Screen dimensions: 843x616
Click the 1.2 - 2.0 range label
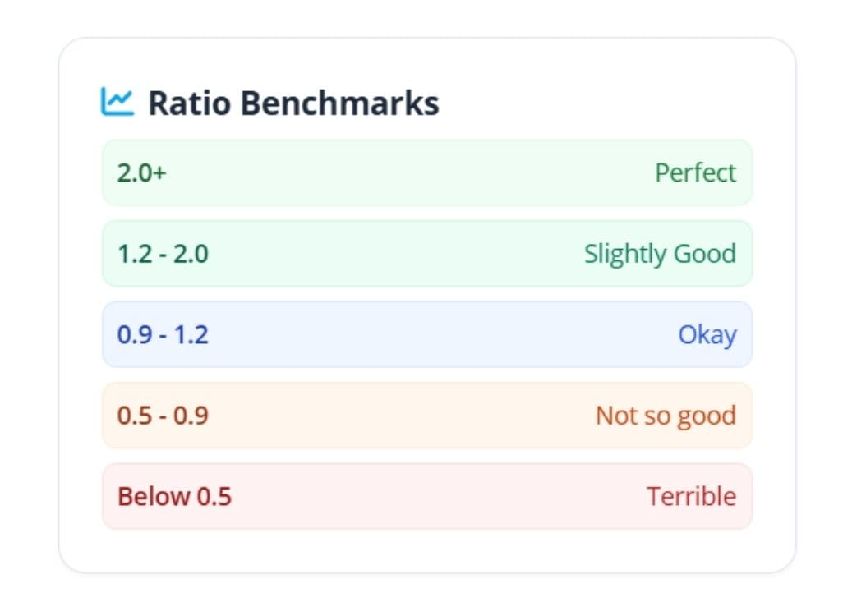tap(164, 253)
